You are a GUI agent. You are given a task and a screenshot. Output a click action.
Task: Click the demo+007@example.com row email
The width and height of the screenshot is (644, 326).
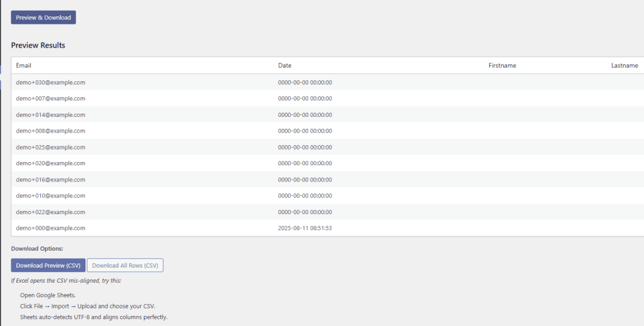pyautogui.click(x=50, y=99)
